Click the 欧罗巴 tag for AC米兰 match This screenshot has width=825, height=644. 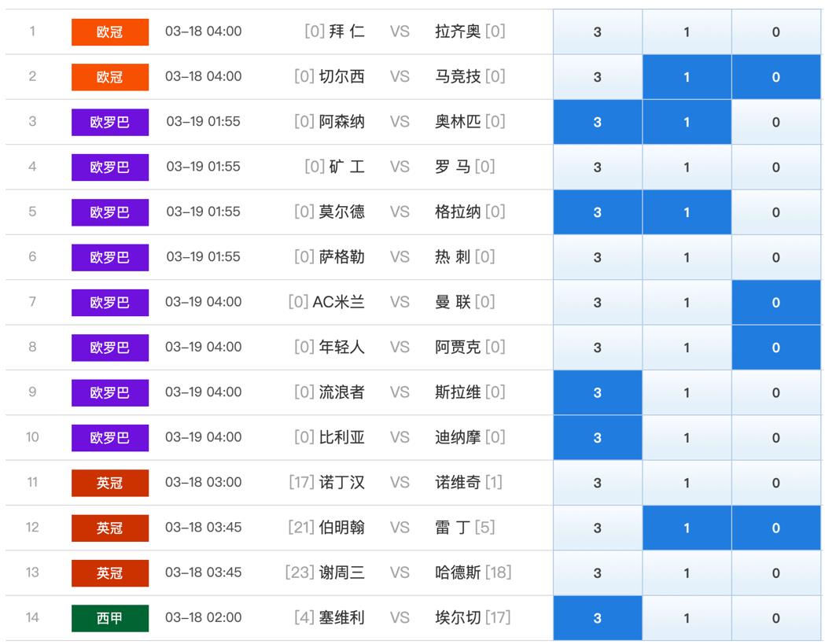(110, 303)
